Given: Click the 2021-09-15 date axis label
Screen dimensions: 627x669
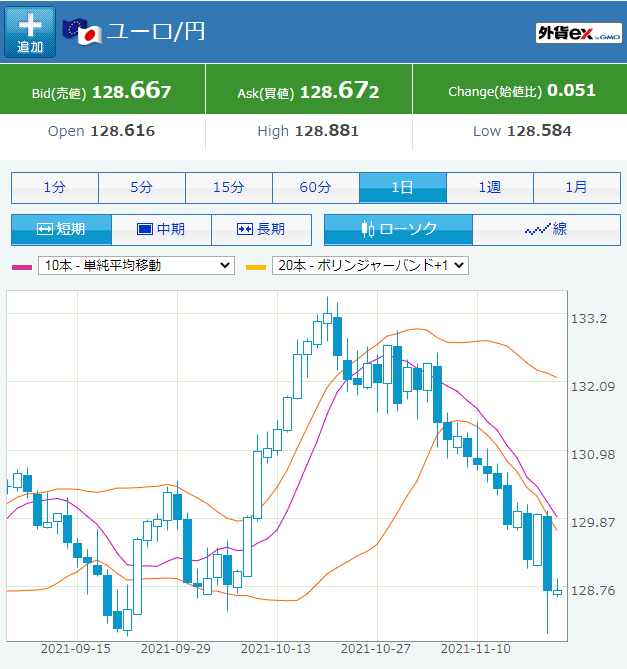Looking at the screenshot, I should point(75,649).
